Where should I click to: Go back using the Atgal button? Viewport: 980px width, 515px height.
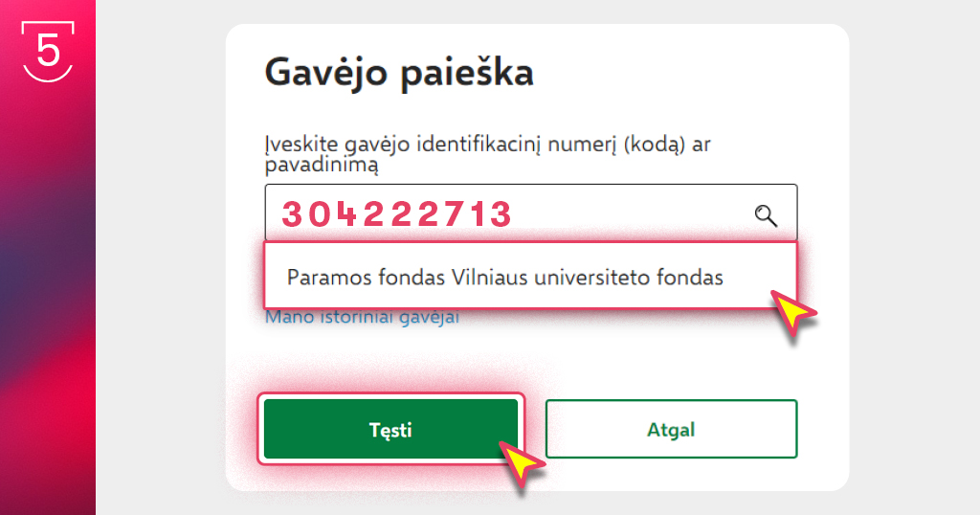point(671,430)
